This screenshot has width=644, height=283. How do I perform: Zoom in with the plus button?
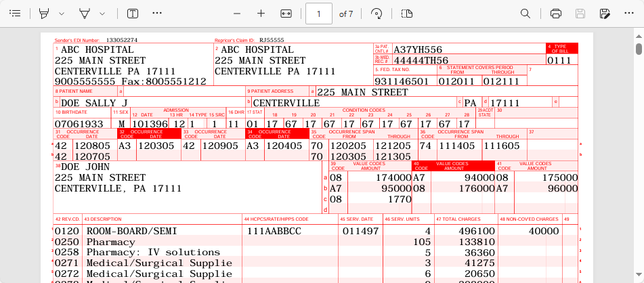[x=261, y=14]
